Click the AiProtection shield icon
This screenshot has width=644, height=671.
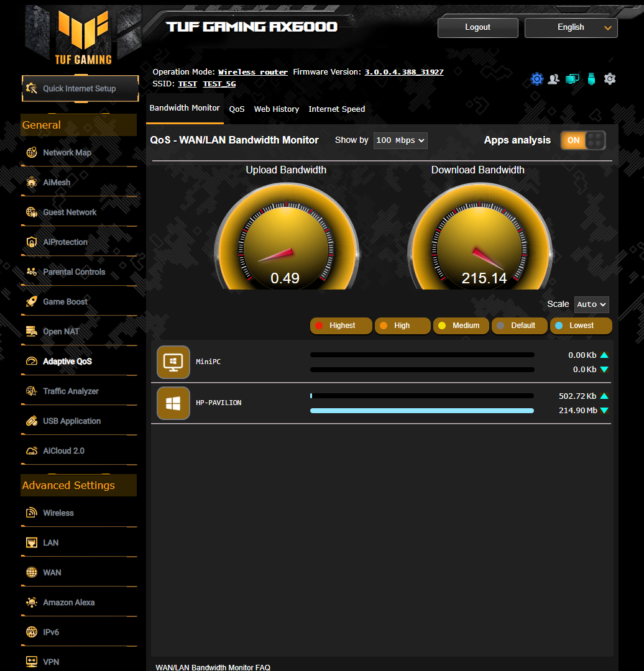(32, 242)
